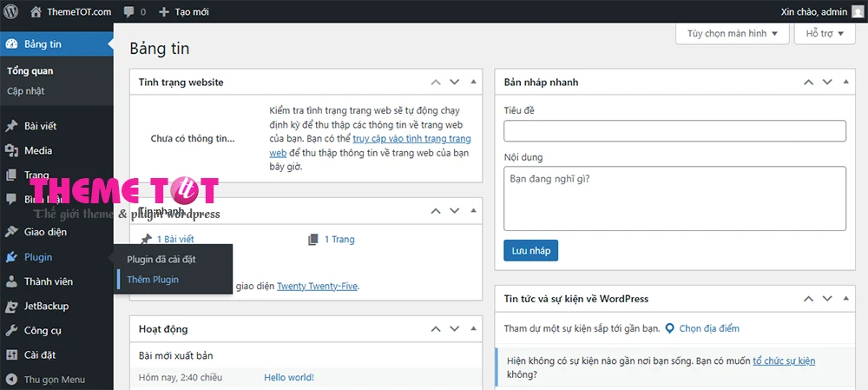Click the Plugin plug icon in sidebar
The width and height of the screenshot is (868, 390).
pyautogui.click(x=11, y=257)
